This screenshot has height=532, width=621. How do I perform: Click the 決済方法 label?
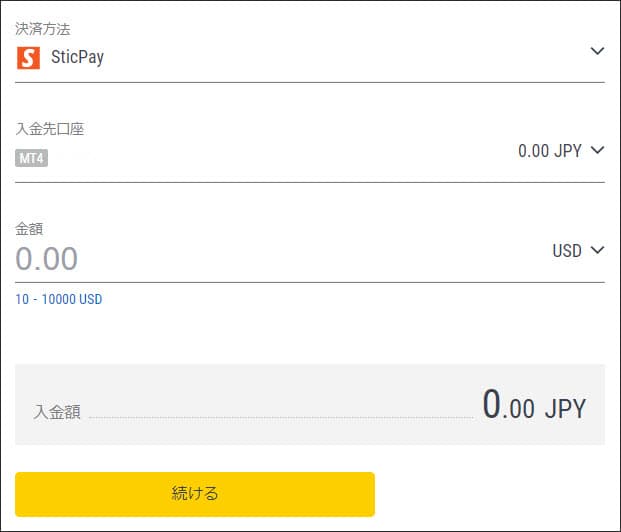coord(42,29)
